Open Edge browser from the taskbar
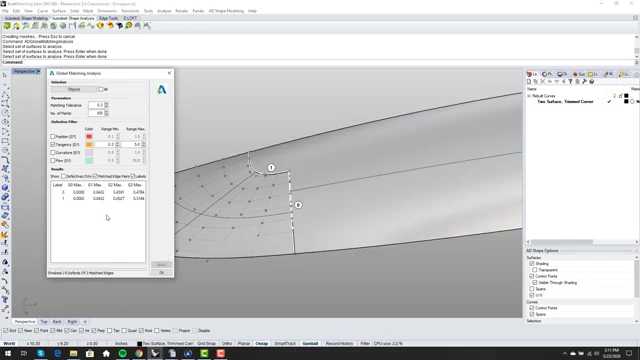The image size is (640, 360). click(x=57, y=353)
